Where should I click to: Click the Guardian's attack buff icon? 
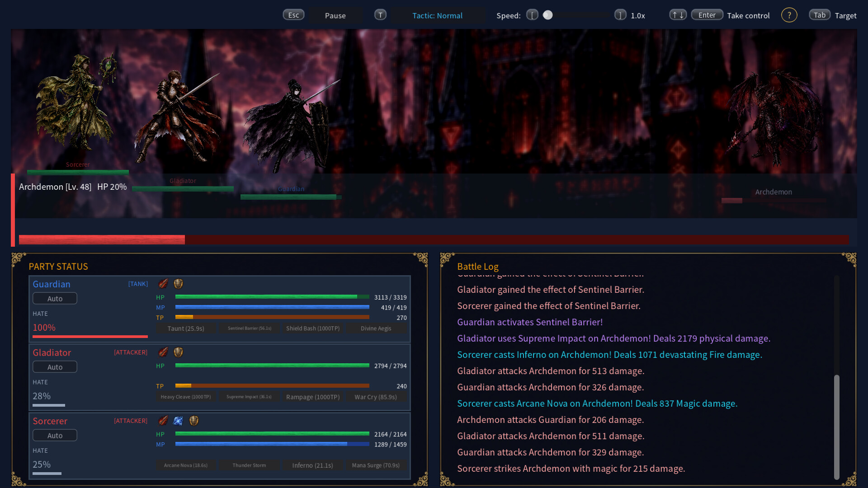click(163, 284)
